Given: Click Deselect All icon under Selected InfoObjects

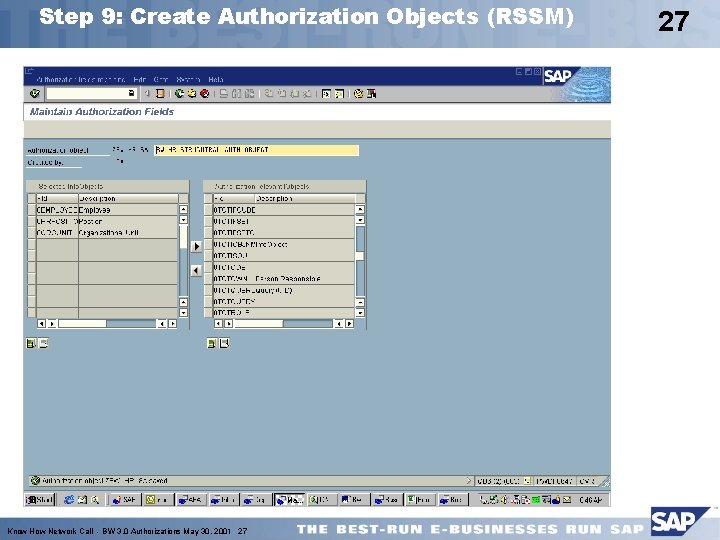Looking at the screenshot, I should pos(43,343).
